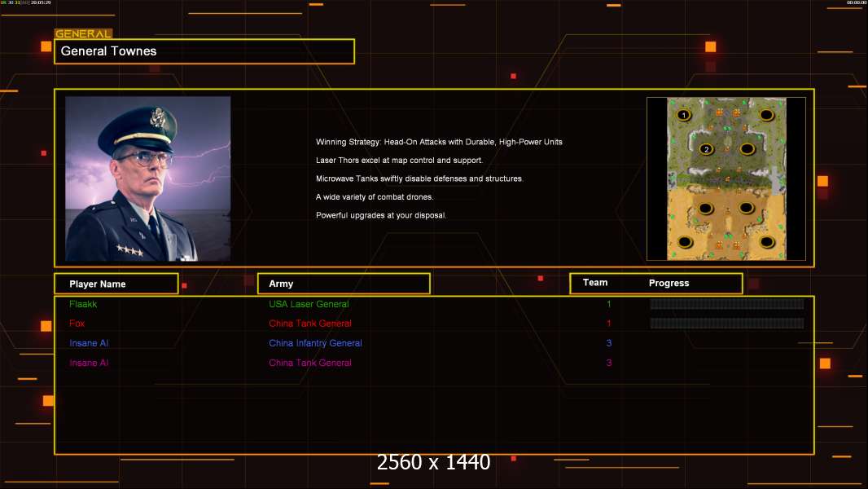Click the Laser Thors description line
Image resolution: width=868 pixels, height=489 pixels.
point(399,160)
